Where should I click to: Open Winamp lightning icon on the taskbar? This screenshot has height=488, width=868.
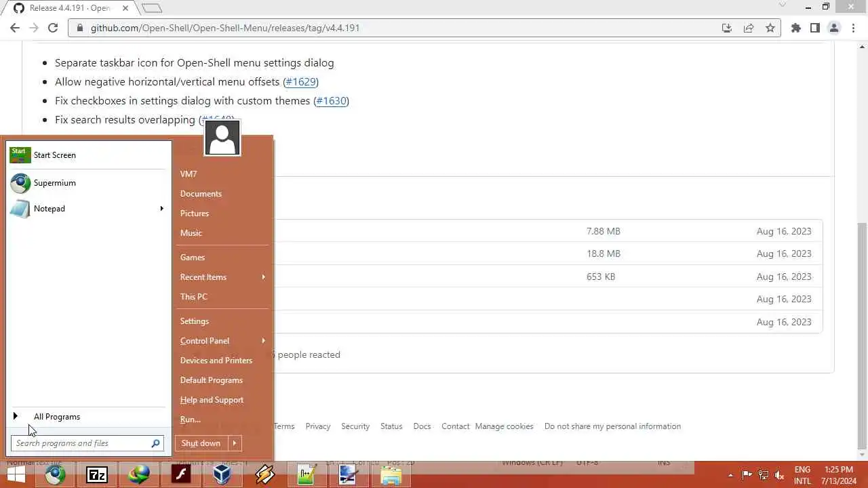pos(265,474)
